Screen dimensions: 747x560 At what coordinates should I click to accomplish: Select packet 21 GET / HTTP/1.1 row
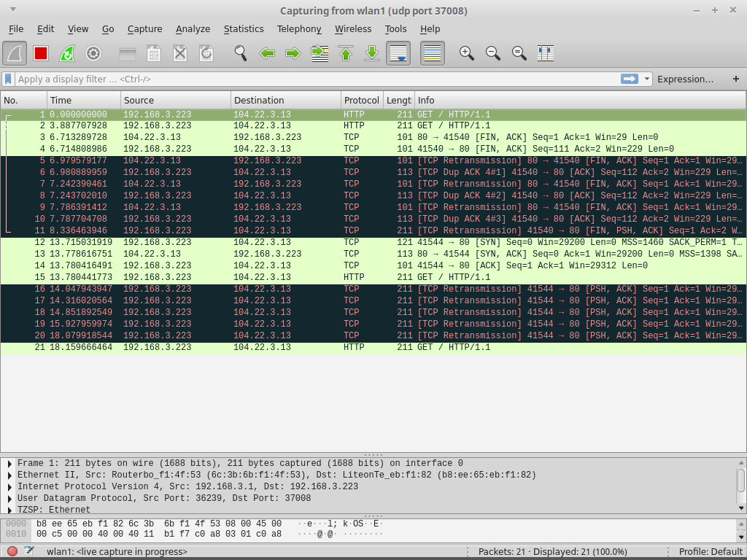pyautogui.click(x=373, y=347)
